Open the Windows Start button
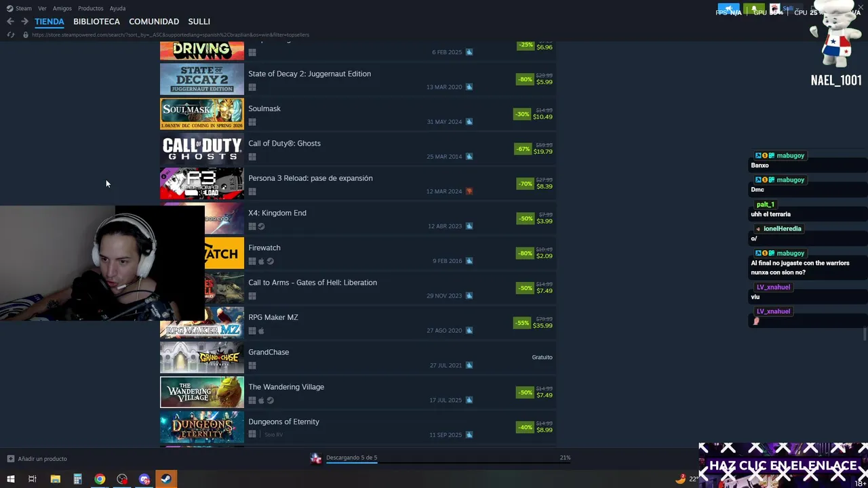868x488 pixels. coord(10,479)
